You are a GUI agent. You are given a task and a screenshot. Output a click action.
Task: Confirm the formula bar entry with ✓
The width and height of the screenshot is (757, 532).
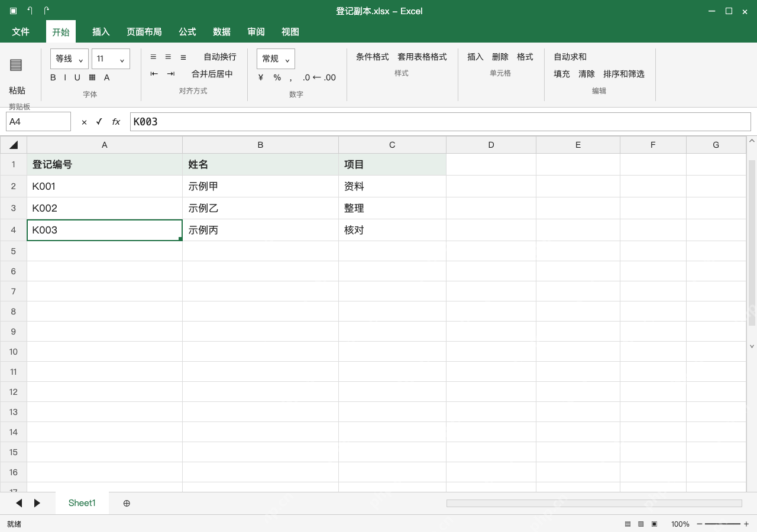point(99,122)
